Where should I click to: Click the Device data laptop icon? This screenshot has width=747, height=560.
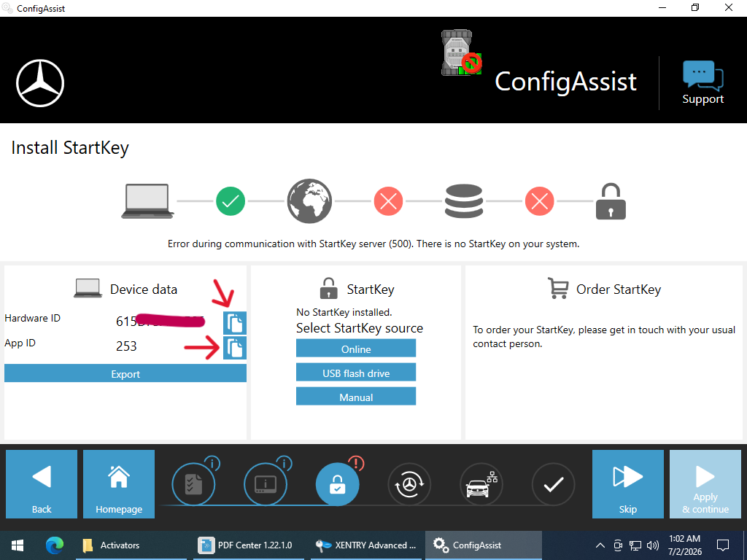point(88,289)
